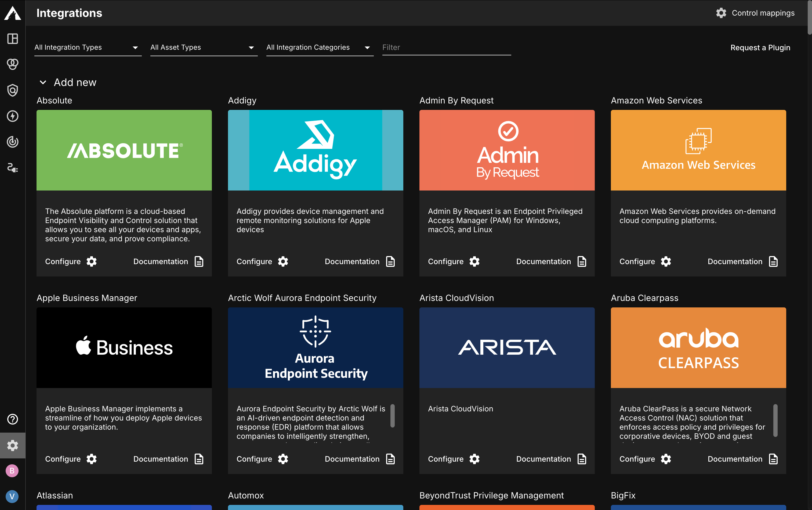
Task: Click the Absolute logo banner
Action: (124, 150)
